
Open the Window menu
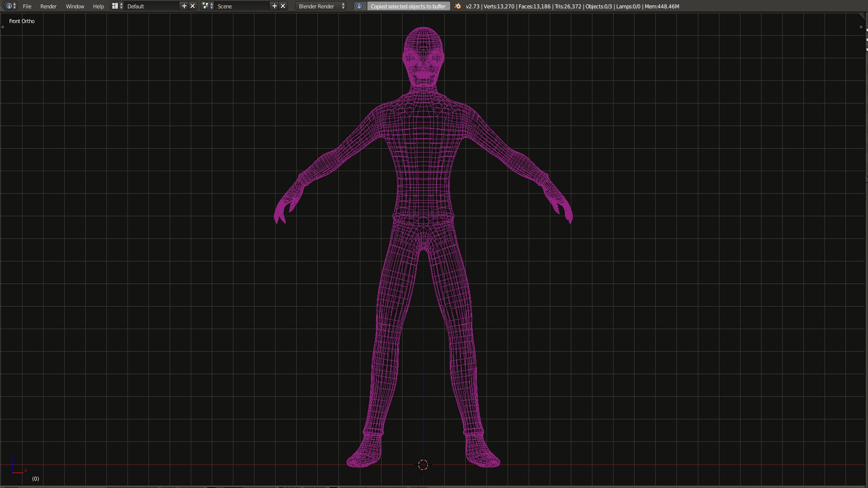(75, 6)
